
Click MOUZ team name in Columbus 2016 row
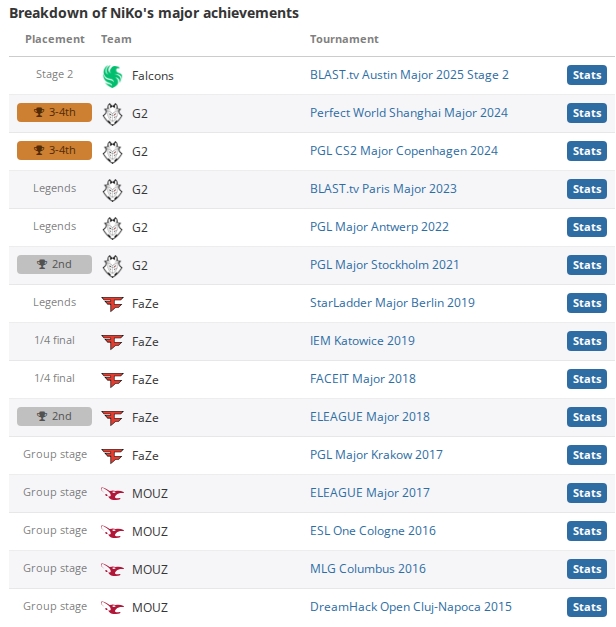click(150, 570)
